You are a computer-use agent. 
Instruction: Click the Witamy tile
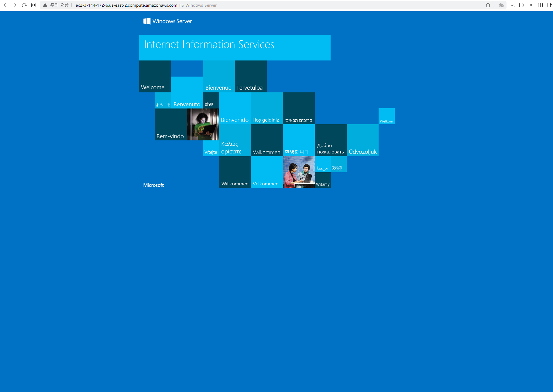(323, 180)
